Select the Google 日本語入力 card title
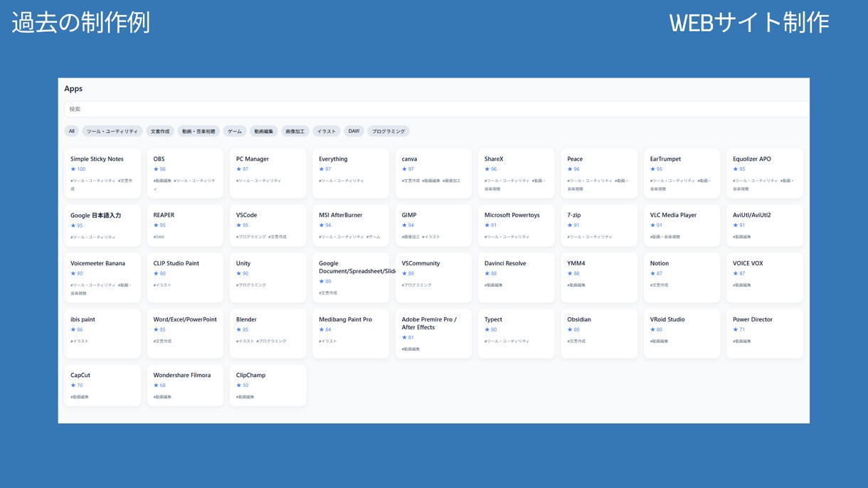 96,216
